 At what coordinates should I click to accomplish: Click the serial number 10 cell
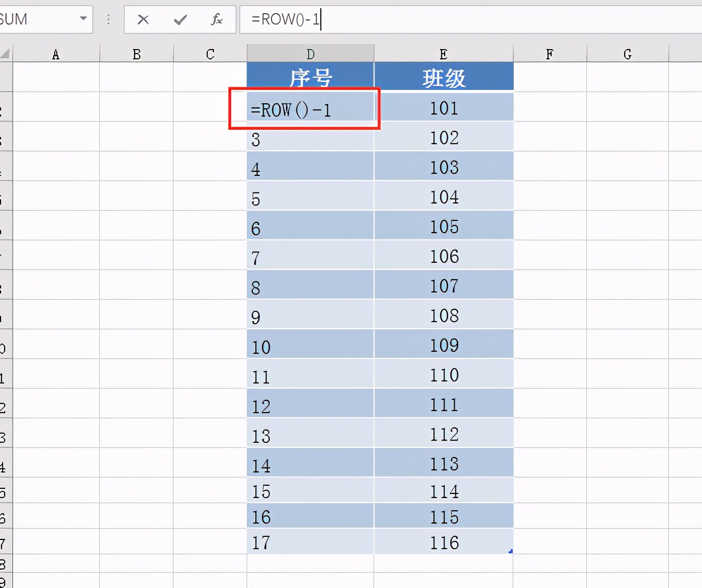tap(310, 347)
